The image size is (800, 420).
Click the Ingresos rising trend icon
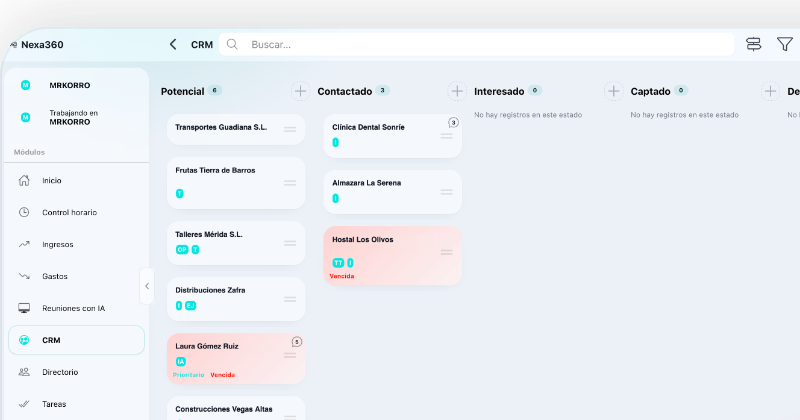pyautogui.click(x=24, y=244)
